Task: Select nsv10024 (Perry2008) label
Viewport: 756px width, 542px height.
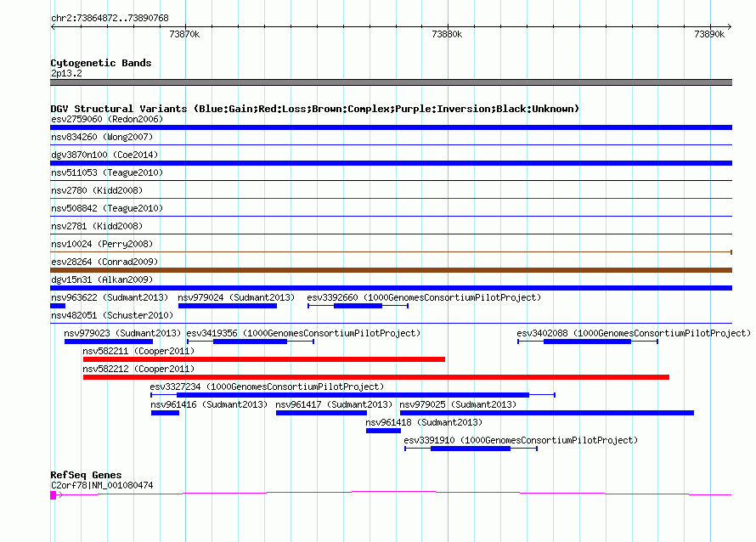Action: click(102, 244)
